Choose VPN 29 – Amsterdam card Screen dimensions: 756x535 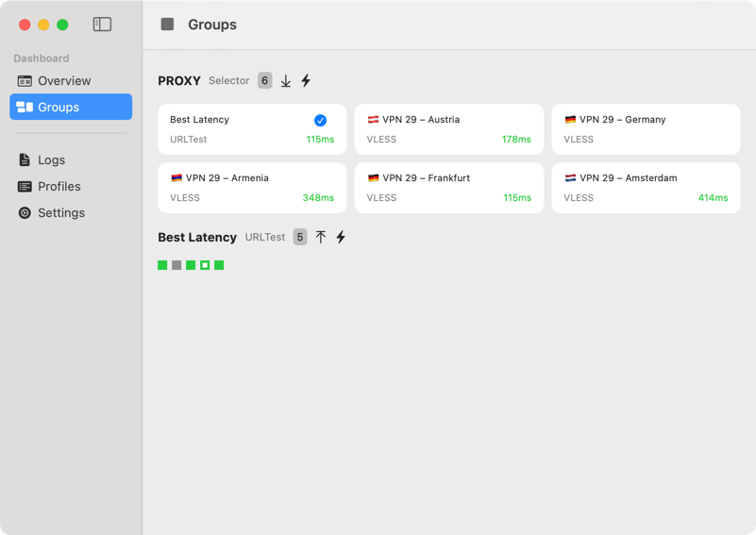click(646, 188)
